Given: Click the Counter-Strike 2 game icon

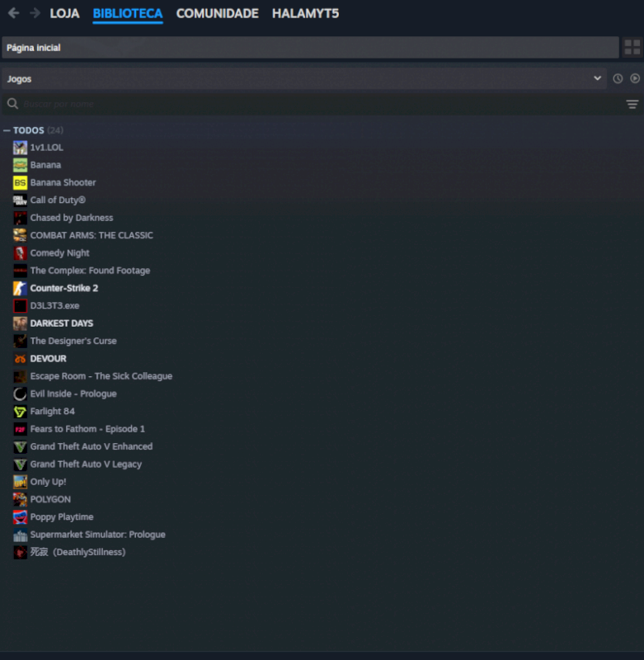Looking at the screenshot, I should click(20, 288).
